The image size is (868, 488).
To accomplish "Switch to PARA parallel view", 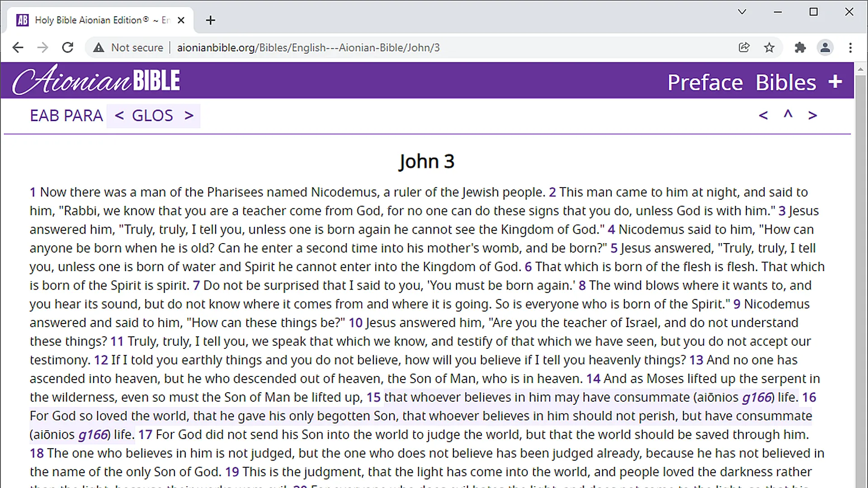I will coord(83,116).
